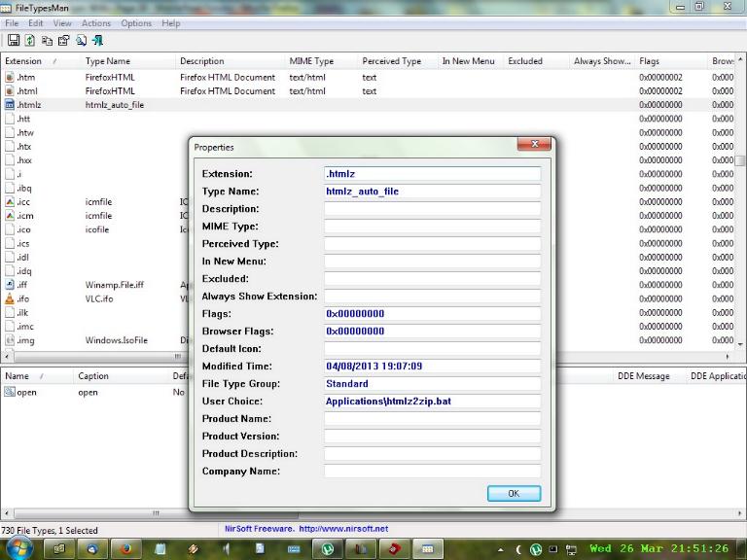
Task: Sort by the Flags column header
Action: 671,61
